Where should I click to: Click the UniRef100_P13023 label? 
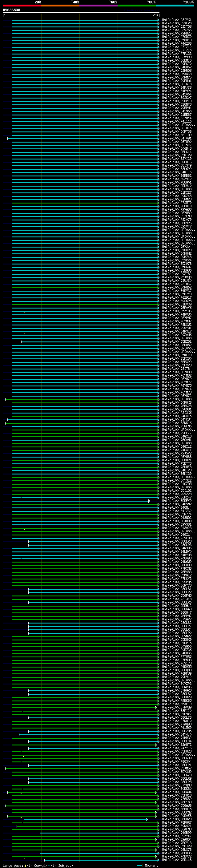176,528
